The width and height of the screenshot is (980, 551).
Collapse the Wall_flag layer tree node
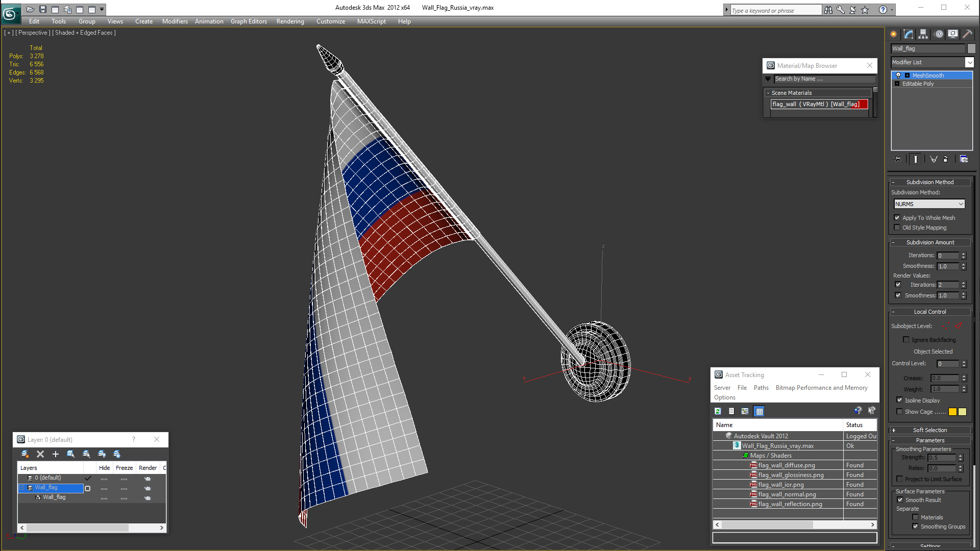(22, 488)
